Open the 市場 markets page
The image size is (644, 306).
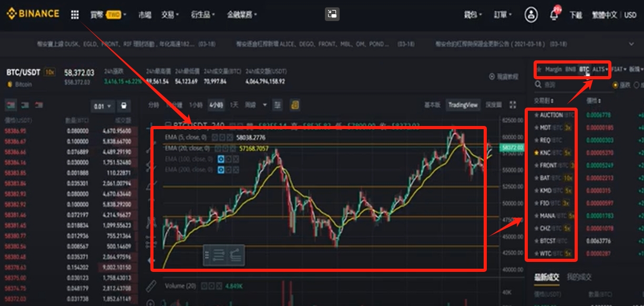click(x=145, y=15)
